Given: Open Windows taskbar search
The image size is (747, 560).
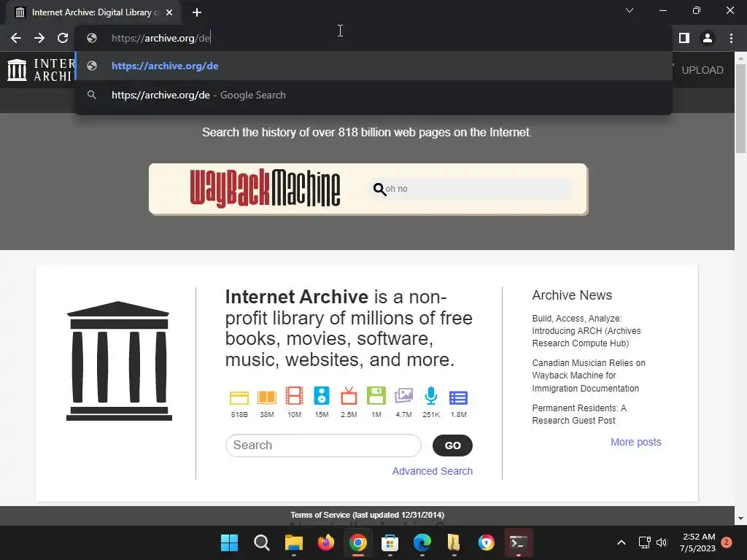Looking at the screenshot, I should (262, 542).
